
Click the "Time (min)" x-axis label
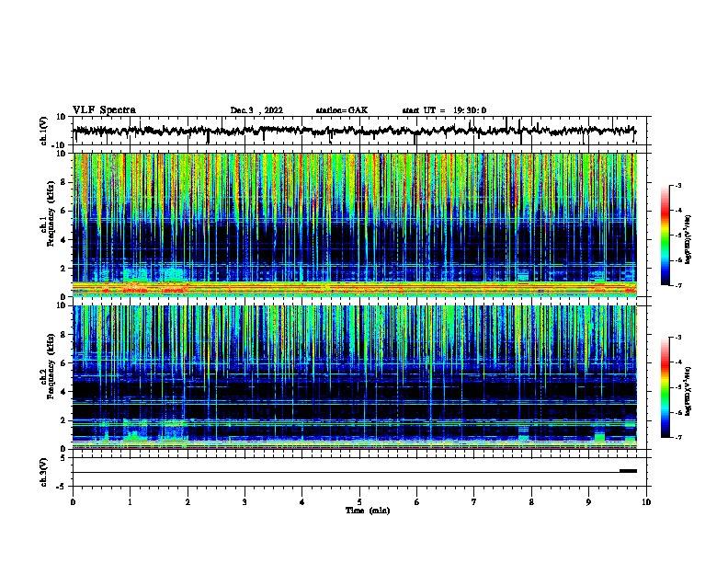pyautogui.click(x=368, y=511)
